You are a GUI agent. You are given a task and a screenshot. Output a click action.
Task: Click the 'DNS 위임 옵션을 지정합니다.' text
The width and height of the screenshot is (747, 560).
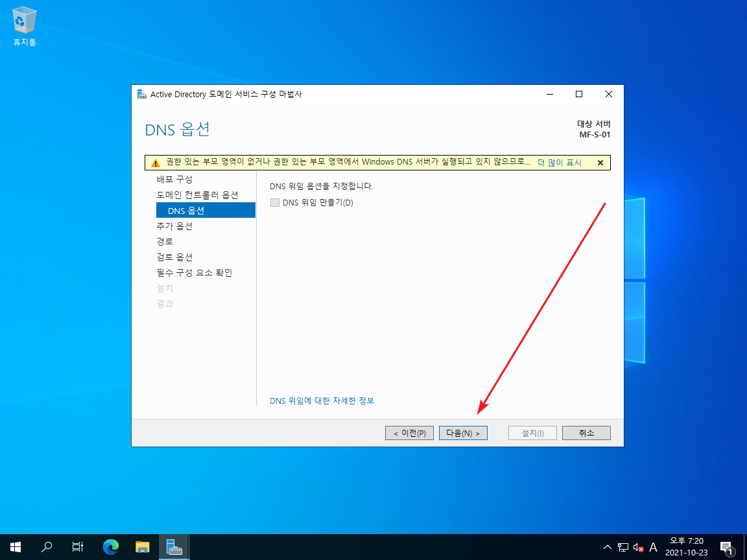coord(322,186)
